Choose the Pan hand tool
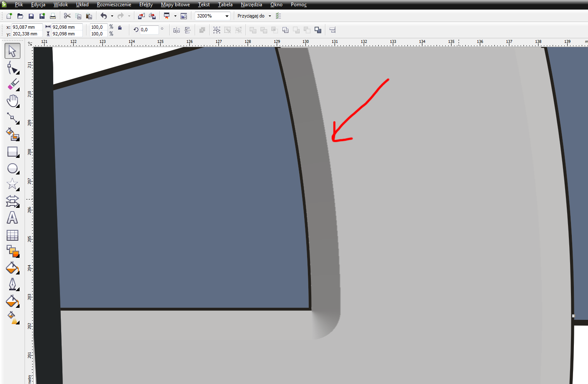588x384 pixels. tap(12, 101)
